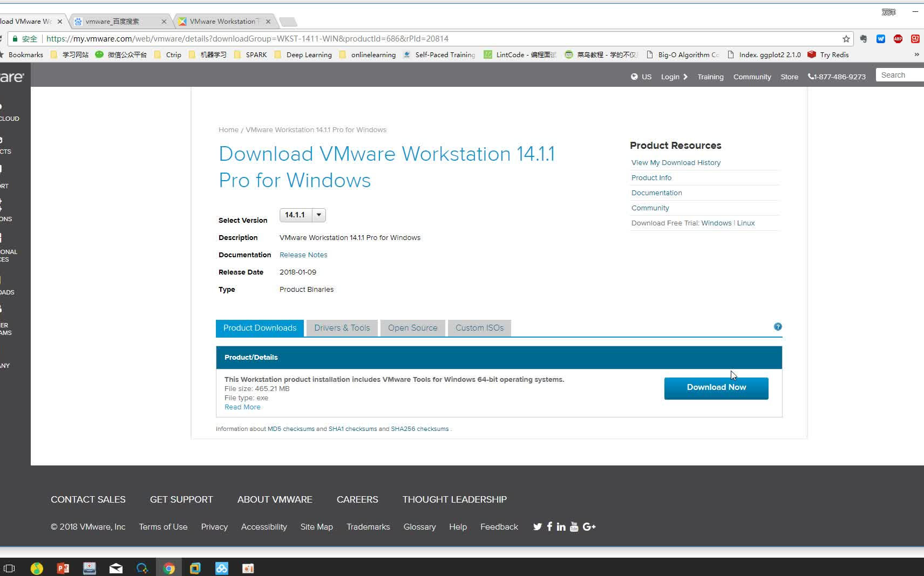
Task: Open Task View on the taskbar
Action: pyautogui.click(x=9, y=568)
